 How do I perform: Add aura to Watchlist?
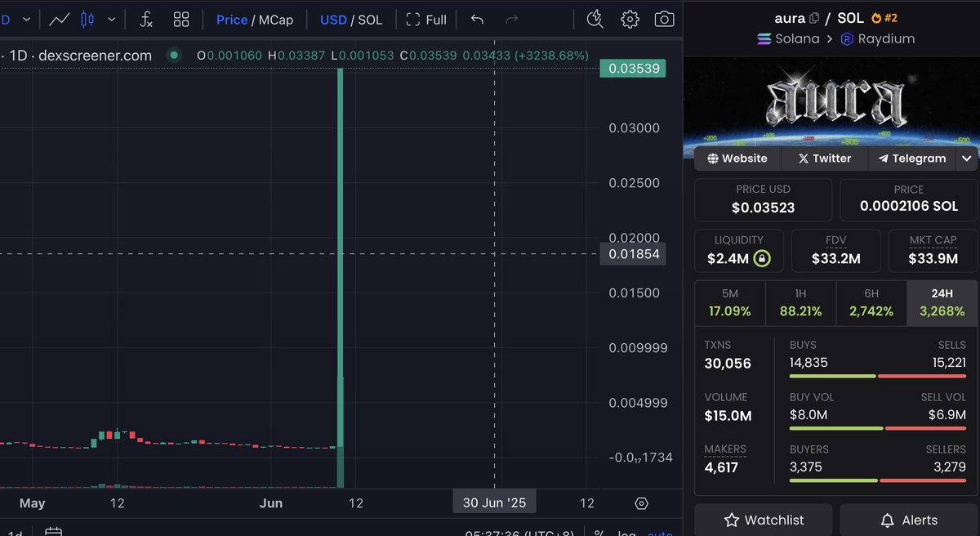[x=764, y=520]
